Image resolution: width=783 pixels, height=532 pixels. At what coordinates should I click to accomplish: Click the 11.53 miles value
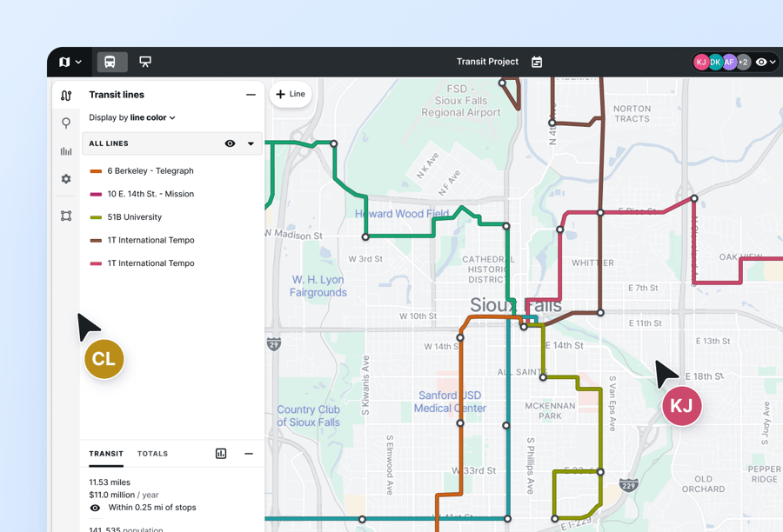110,482
